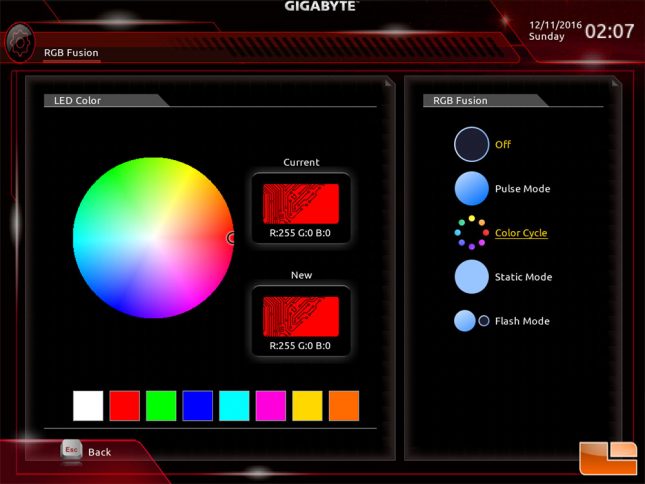Click the RGB Fusion panel corner arrow
The width and height of the screenshot is (645, 484).
click(x=615, y=83)
